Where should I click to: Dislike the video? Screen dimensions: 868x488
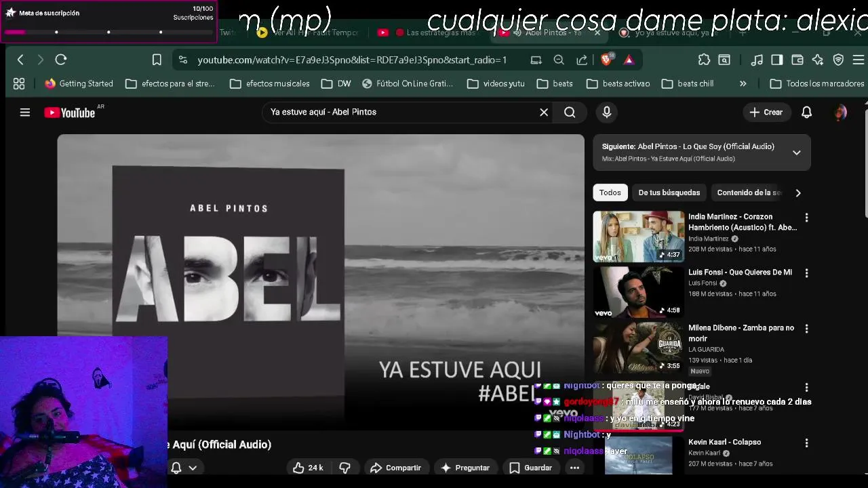[x=344, y=468]
